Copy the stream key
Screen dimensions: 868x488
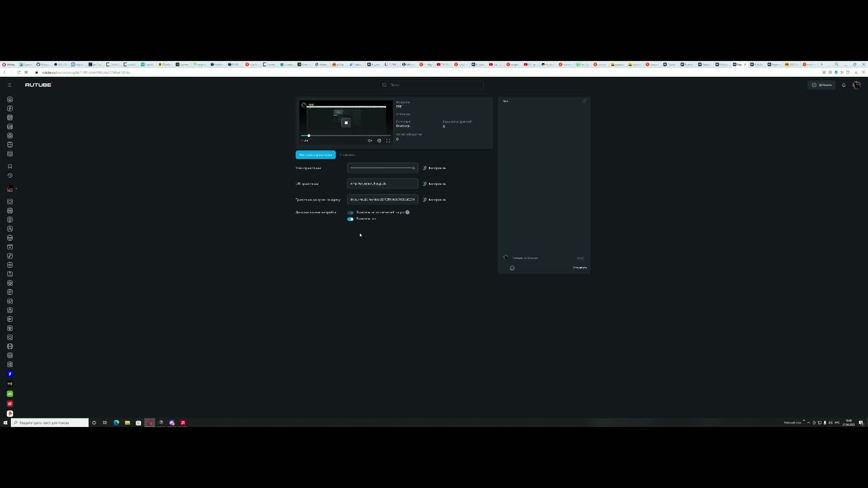[434, 168]
